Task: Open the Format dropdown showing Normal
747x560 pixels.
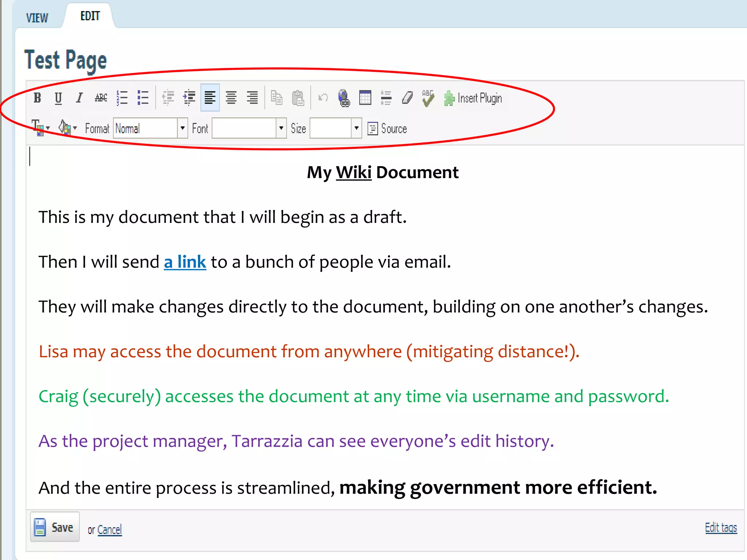Action: (x=150, y=128)
